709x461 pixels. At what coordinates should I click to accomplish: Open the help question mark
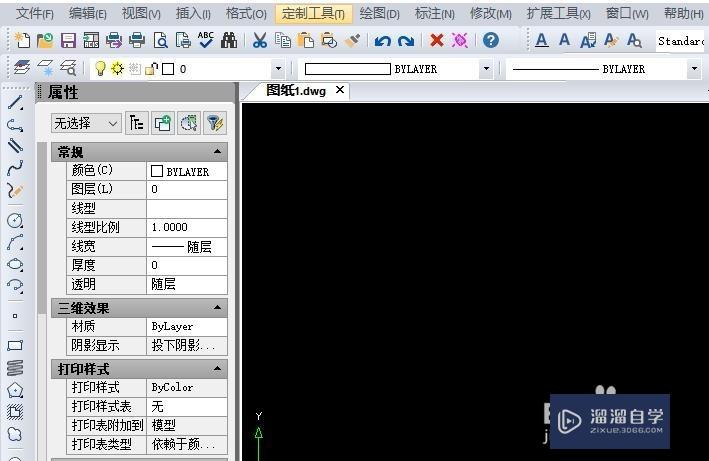click(x=491, y=40)
